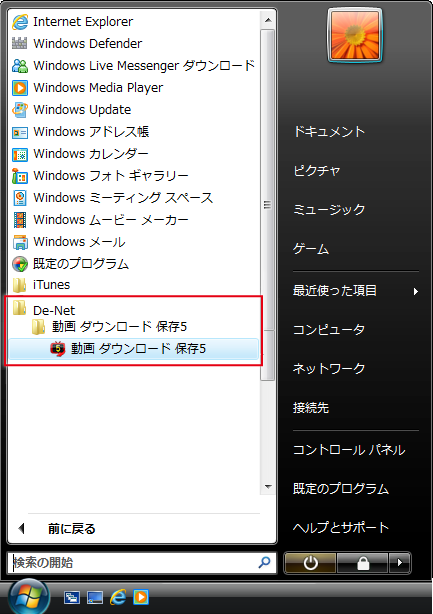Launch Windows Media Player icon in list

click(x=20, y=87)
